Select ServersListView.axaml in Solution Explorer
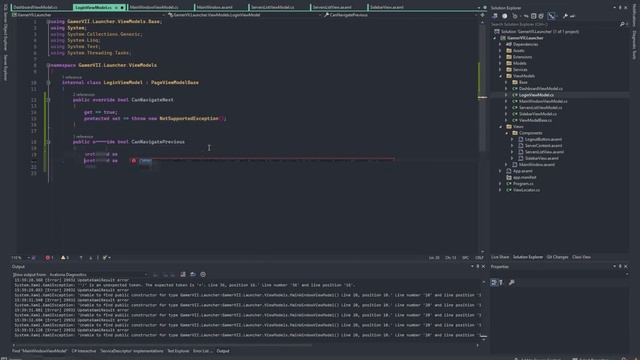This screenshot has width=640, height=360. (544, 152)
